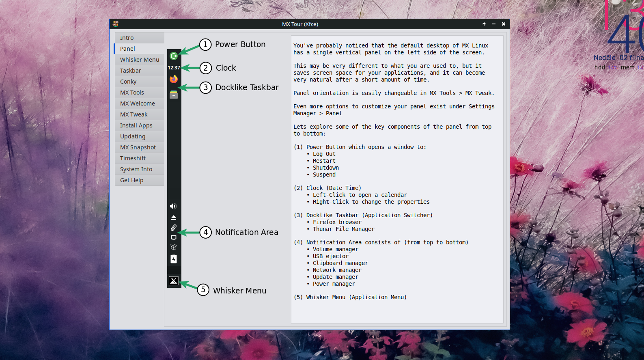Select the Get Help tab
This screenshot has height=360, width=644.
click(x=139, y=180)
